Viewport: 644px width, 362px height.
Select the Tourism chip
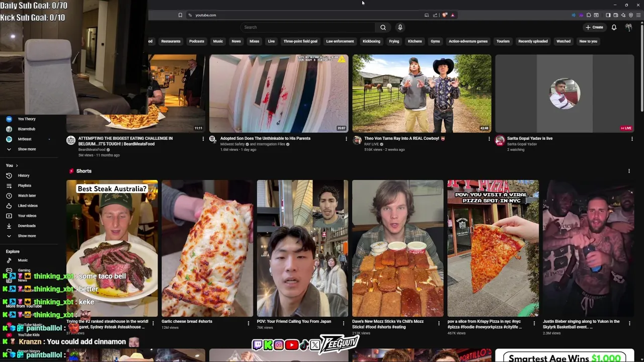(503, 41)
